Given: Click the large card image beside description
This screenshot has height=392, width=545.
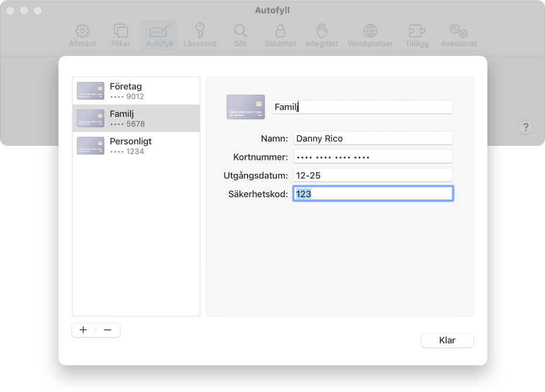Looking at the screenshot, I should click(x=246, y=107).
